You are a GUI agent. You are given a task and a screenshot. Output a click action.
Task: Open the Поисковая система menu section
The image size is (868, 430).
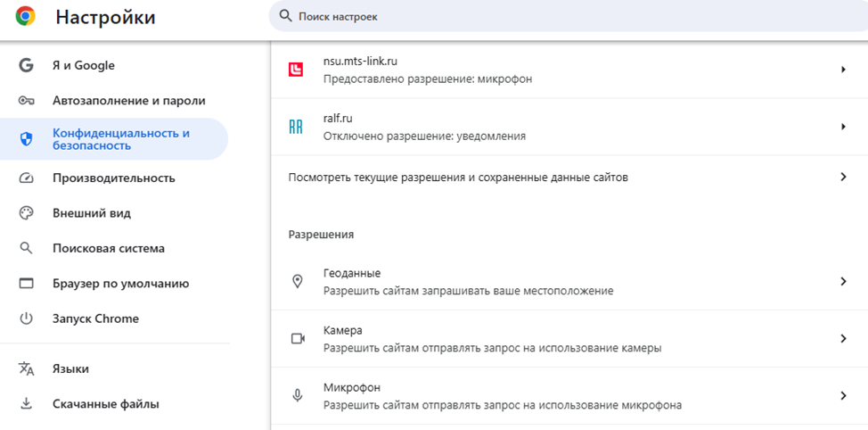(108, 248)
